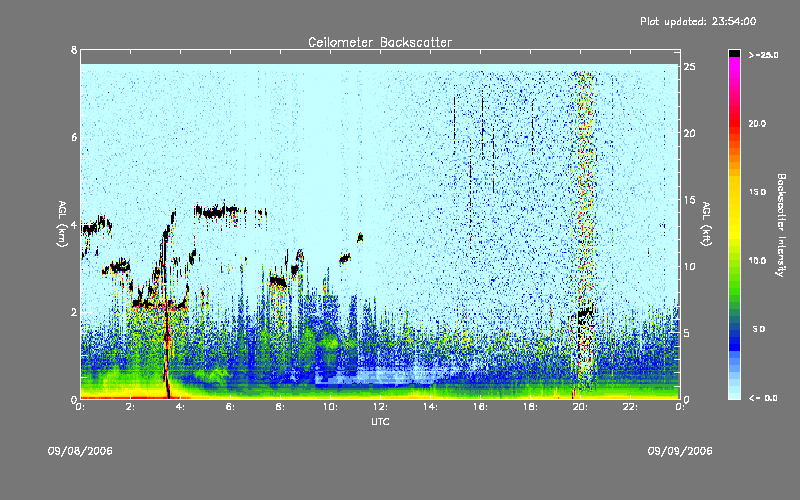Click the 25 kft tick label on right axis
Viewport: 800px width, 500px height.
coord(690,67)
